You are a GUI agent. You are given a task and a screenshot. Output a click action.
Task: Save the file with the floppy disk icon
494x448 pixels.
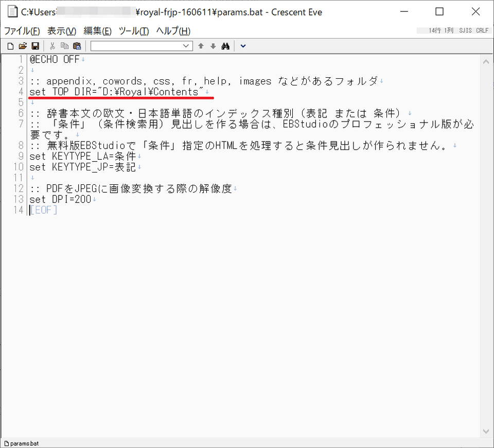(x=35, y=46)
